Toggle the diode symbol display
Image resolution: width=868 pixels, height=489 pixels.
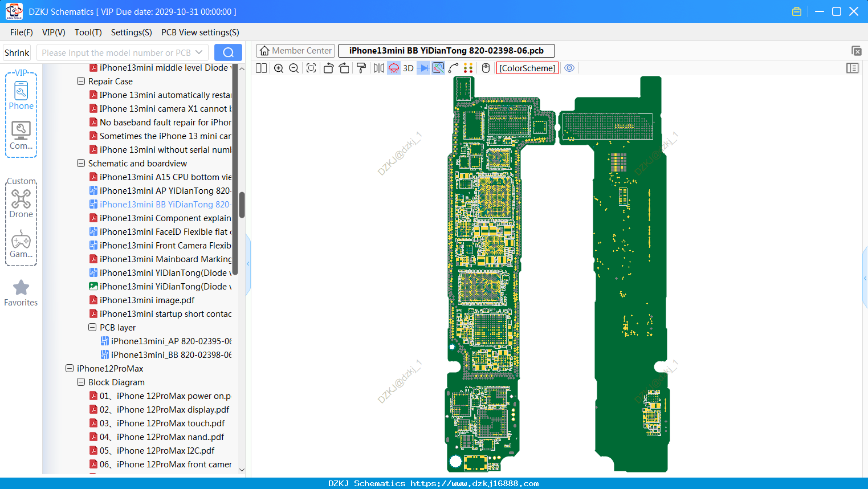pos(423,68)
